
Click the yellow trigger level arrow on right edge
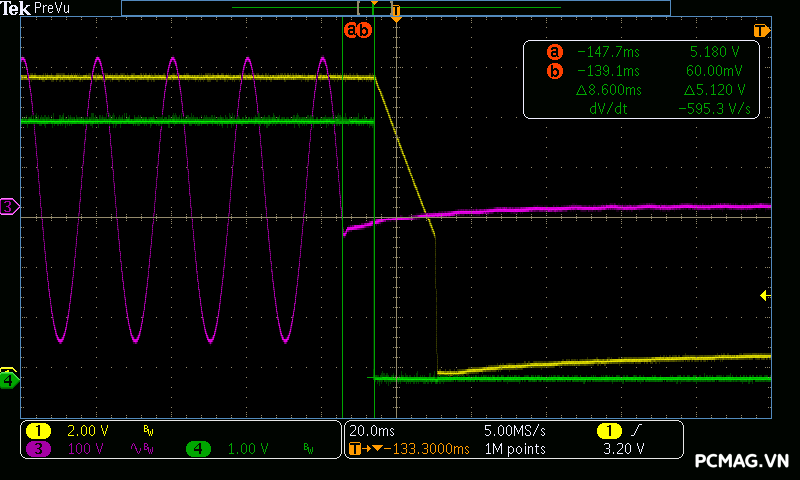(x=765, y=295)
